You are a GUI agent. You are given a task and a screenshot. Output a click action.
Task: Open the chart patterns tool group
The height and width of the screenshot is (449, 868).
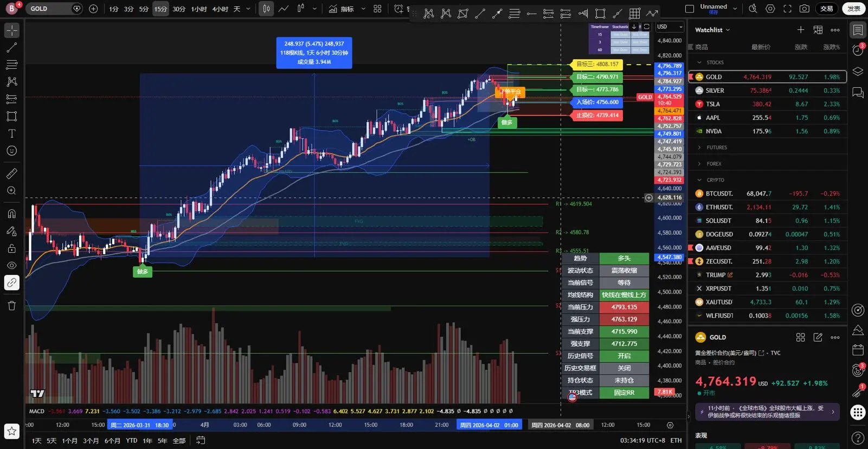click(11, 82)
